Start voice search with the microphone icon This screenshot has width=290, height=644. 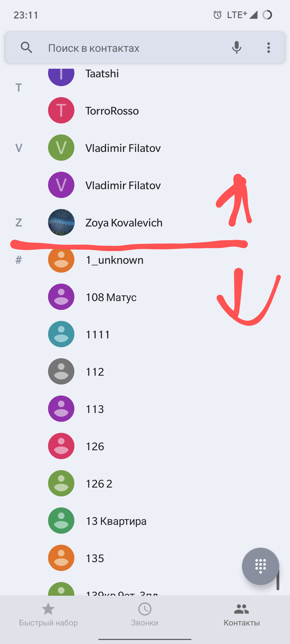click(x=237, y=47)
